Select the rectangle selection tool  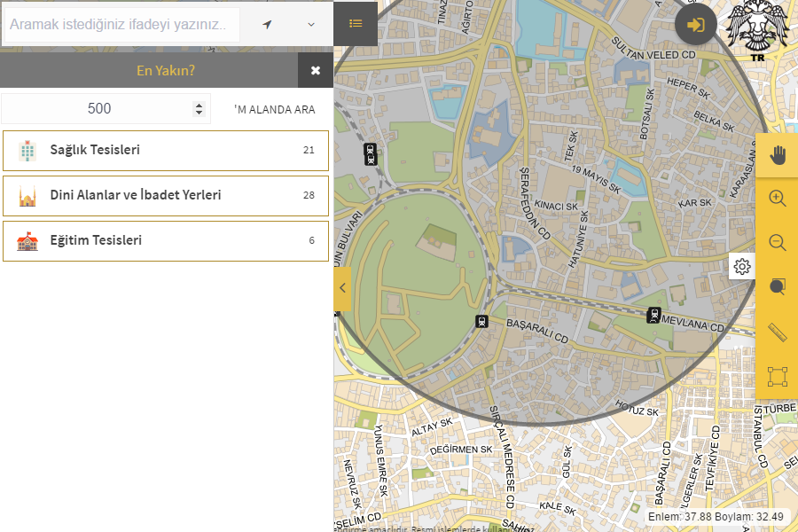pyautogui.click(x=777, y=377)
